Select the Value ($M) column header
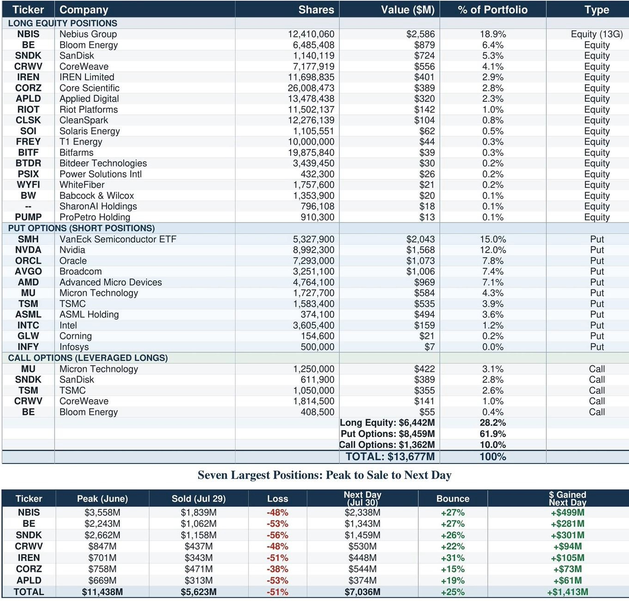This screenshot has height=601, width=629. 408,10
